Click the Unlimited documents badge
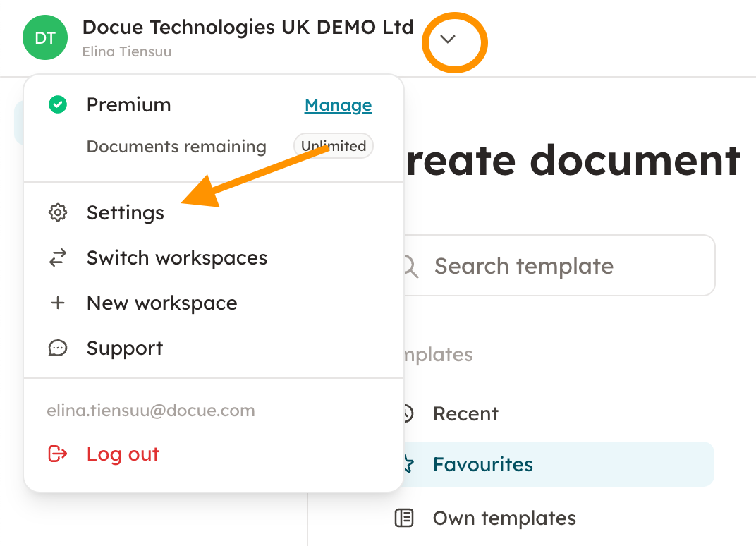 click(334, 146)
